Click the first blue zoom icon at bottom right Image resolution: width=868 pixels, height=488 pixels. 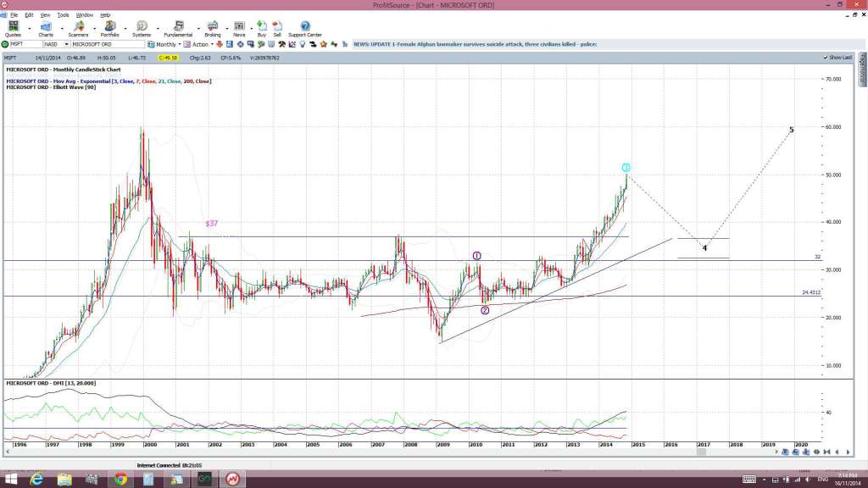pyautogui.click(x=785, y=452)
